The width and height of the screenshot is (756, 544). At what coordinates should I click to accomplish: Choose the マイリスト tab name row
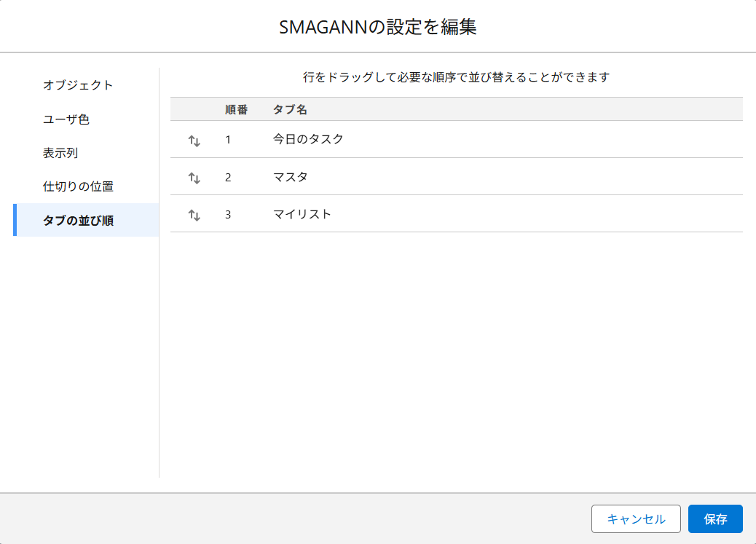pos(302,214)
